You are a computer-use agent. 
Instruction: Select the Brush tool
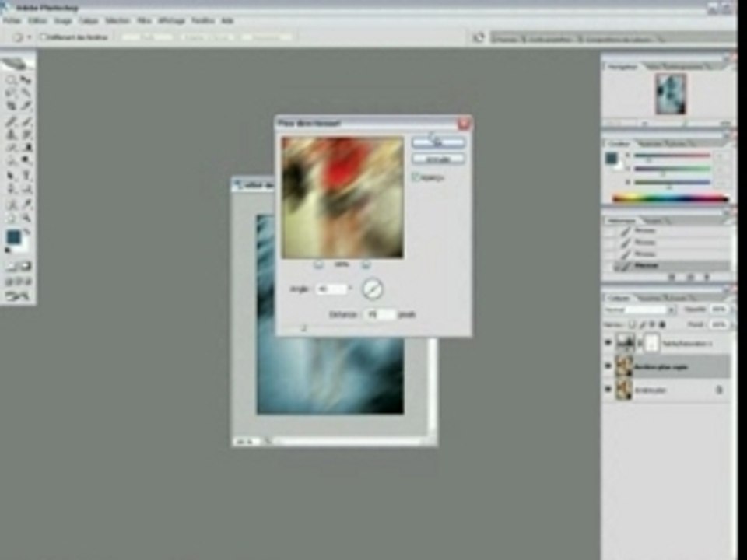(x=26, y=122)
